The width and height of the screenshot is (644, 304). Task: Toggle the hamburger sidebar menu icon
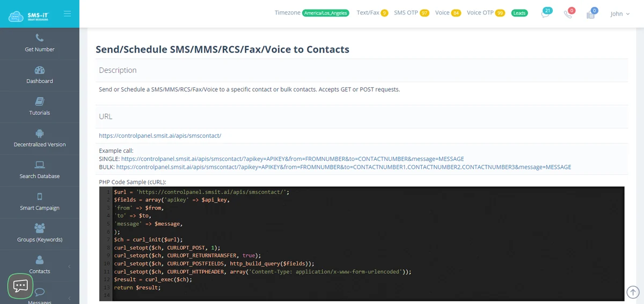67,14
